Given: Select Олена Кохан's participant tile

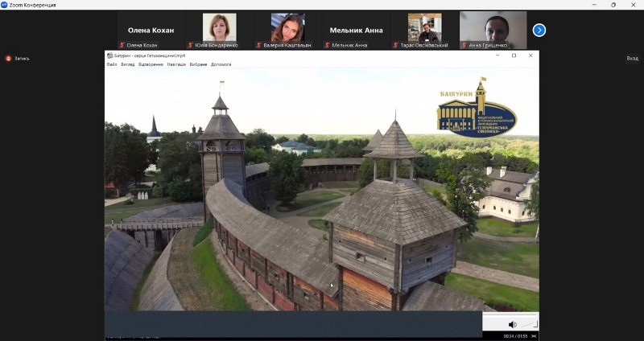Looking at the screenshot, I should click(151, 30).
